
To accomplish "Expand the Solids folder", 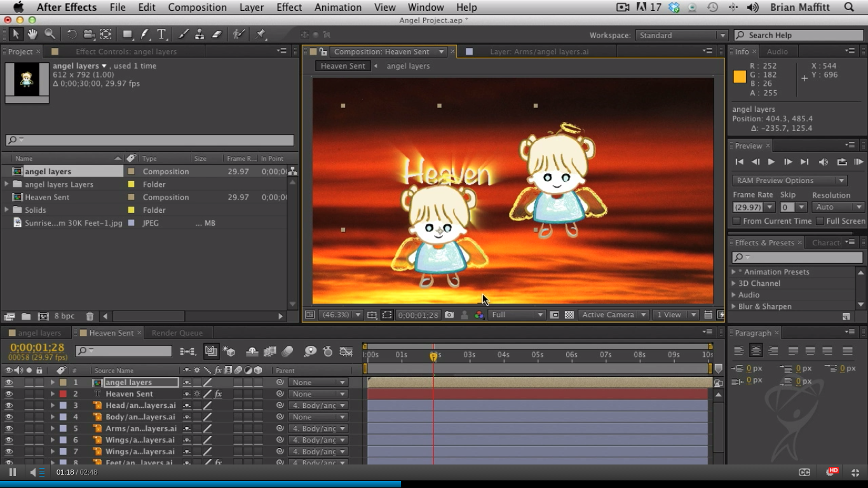I will [6, 210].
